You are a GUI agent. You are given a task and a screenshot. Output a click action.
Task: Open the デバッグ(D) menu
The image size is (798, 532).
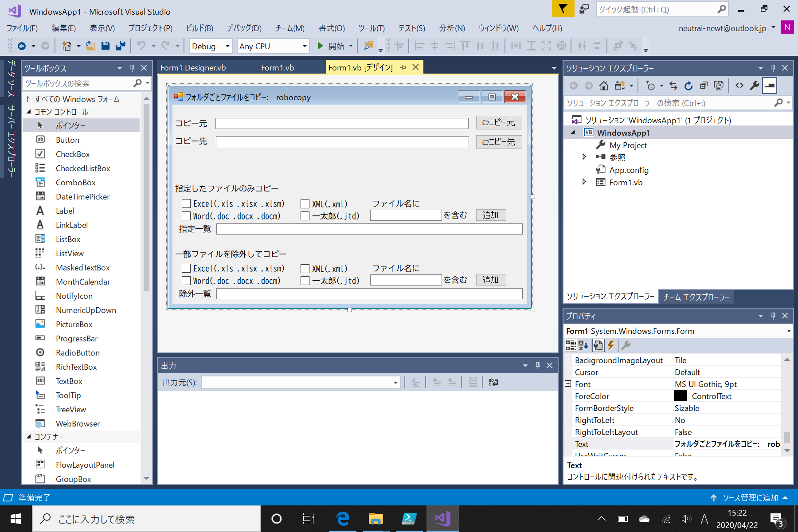pos(243,28)
